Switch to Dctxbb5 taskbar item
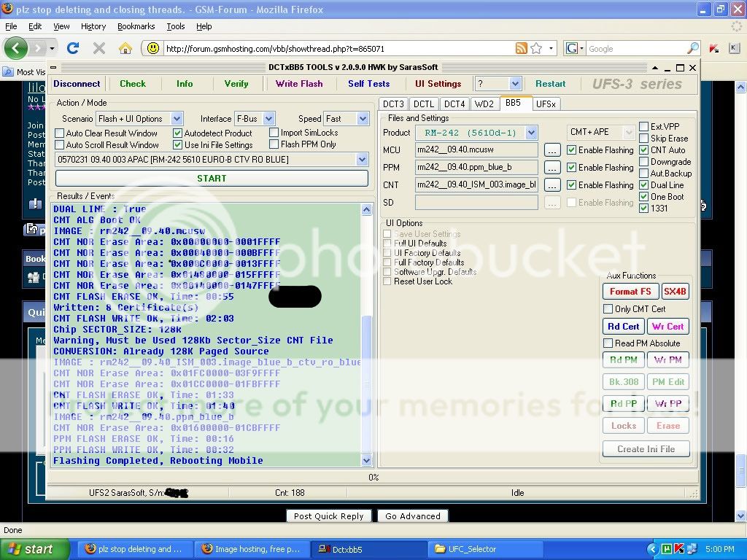 (x=370, y=549)
